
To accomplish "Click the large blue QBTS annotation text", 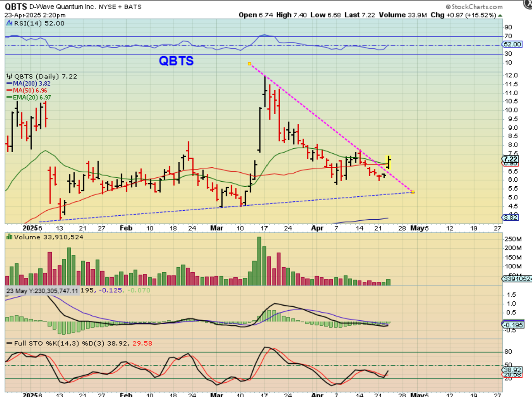I will click(x=176, y=61).
